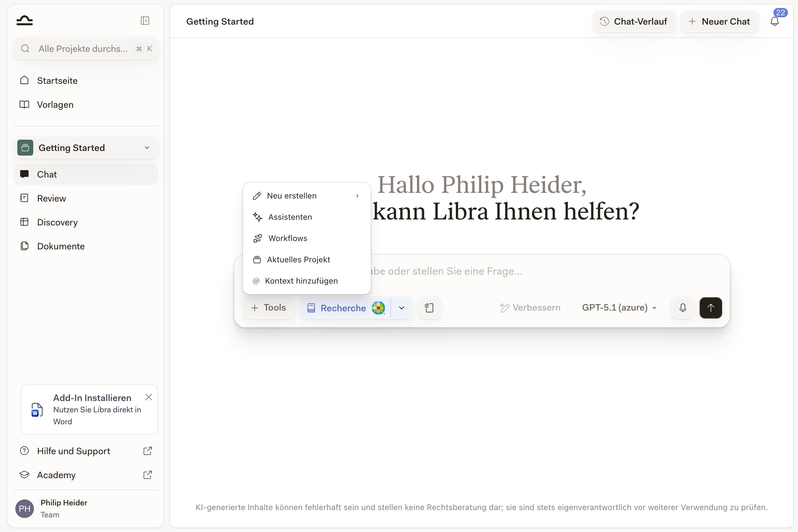Viewport: 798px width, 532px height.
Task: Open Academy external link icon
Action: pyautogui.click(x=147, y=475)
